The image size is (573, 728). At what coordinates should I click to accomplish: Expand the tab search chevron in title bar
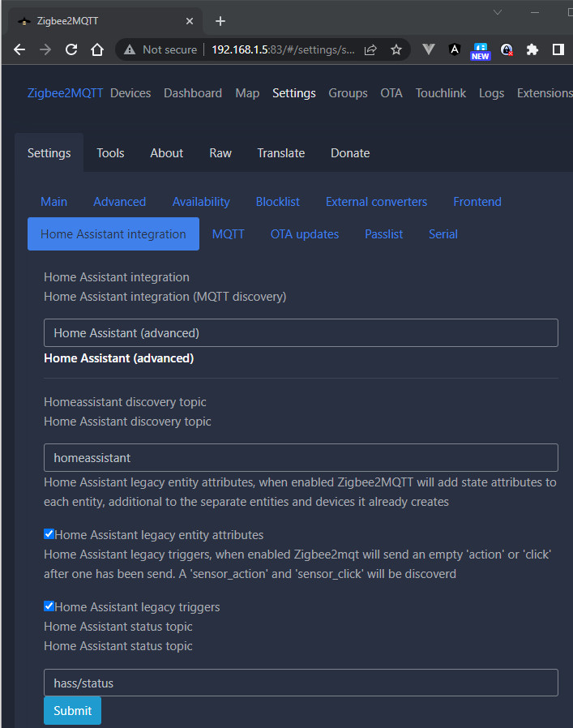tap(498, 12)
